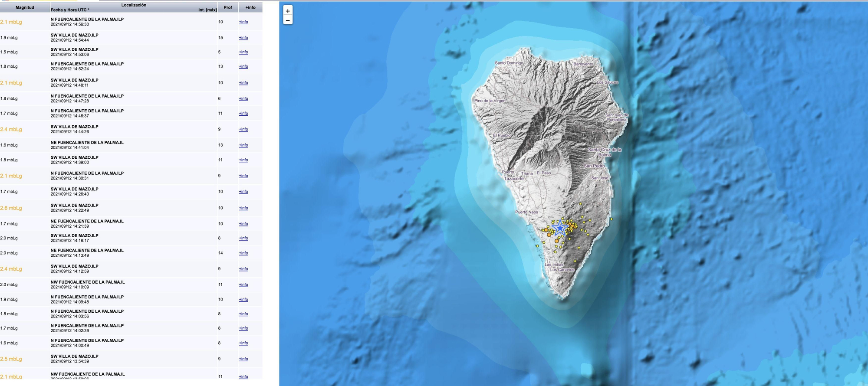The image size is (868, 386).
Task: Click El Pueblo label on map
Action: pyautogui.click(x=502, y=135)
